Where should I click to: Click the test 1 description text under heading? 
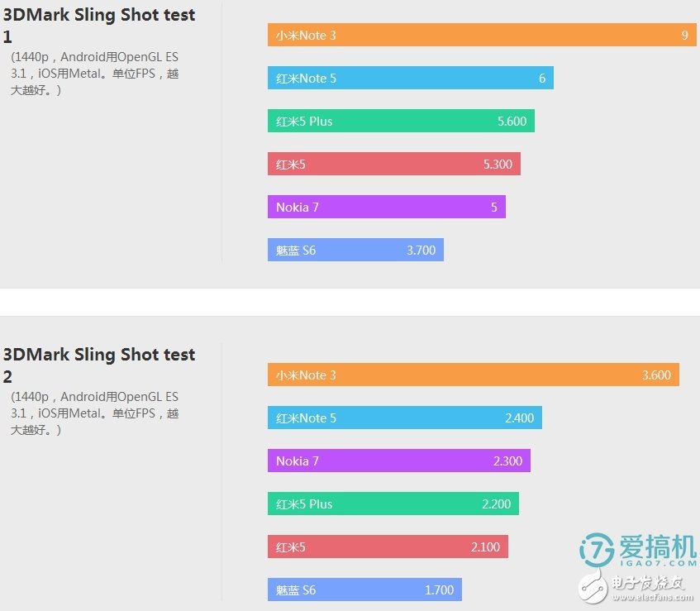pyautogui.click(x=94, y=74)
